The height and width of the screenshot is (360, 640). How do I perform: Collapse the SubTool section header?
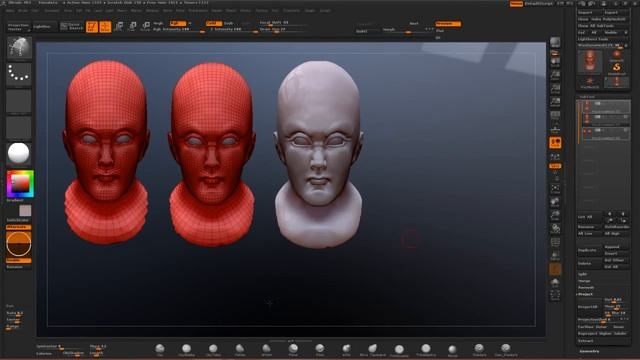(x=587, y=97)
